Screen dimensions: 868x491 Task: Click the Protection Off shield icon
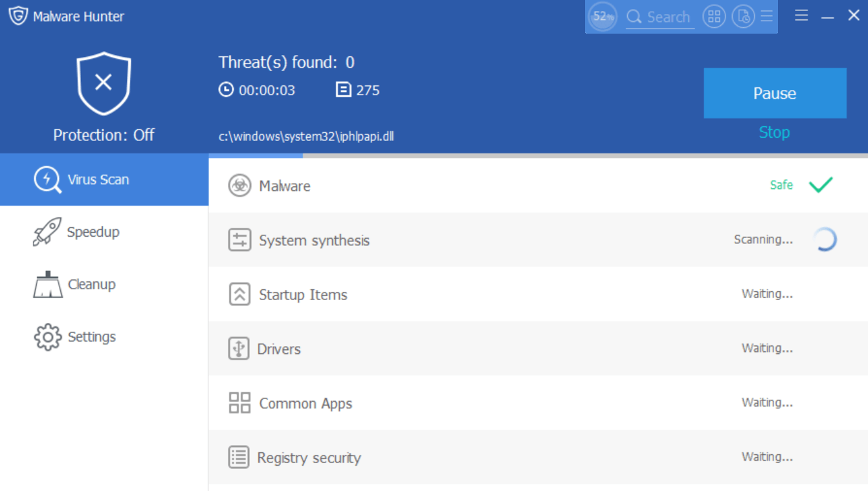click(x=104, y=83)
